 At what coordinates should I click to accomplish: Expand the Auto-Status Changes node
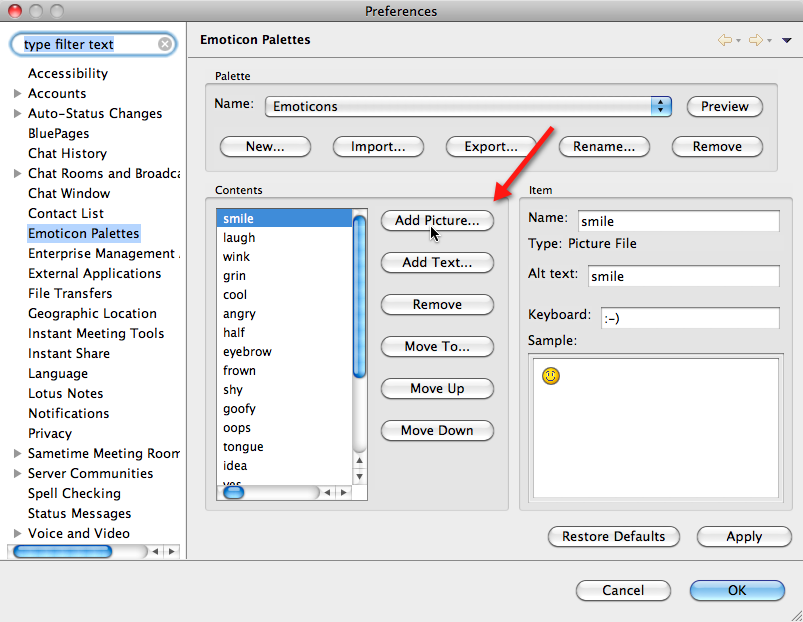point(17,113)
